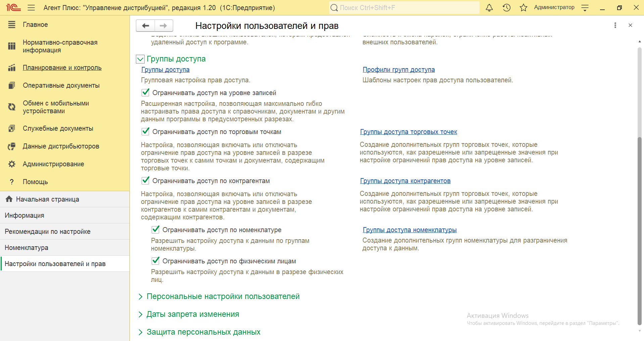Switch to Номенклатура tab
Viewport: 644px width, 341px height.
[x=65, y=248]
